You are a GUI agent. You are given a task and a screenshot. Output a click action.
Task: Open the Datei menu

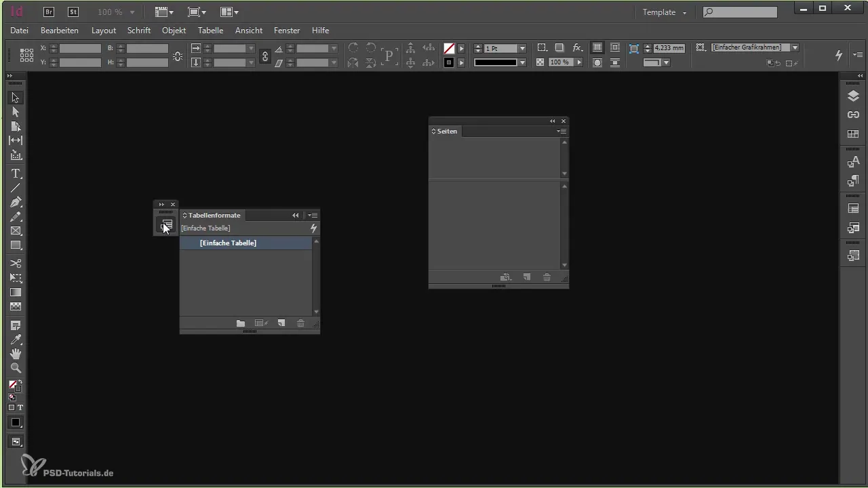pyautogui.click(x=20, y=30)
